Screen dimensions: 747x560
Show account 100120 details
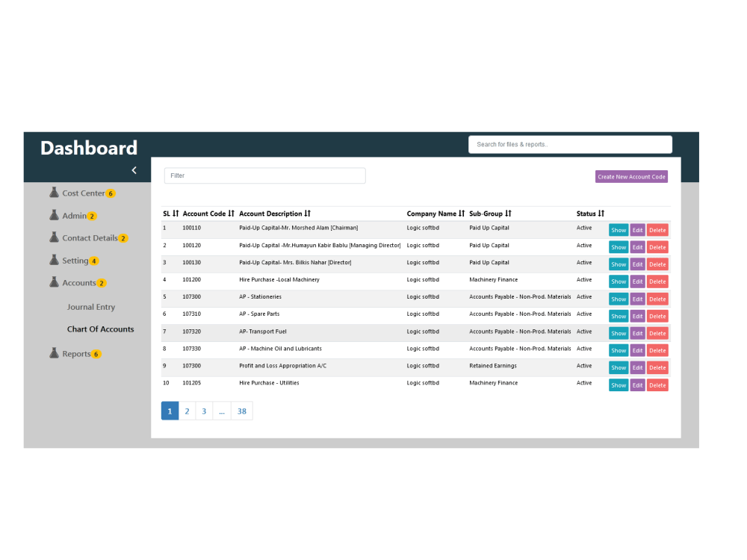pos(619,247)
